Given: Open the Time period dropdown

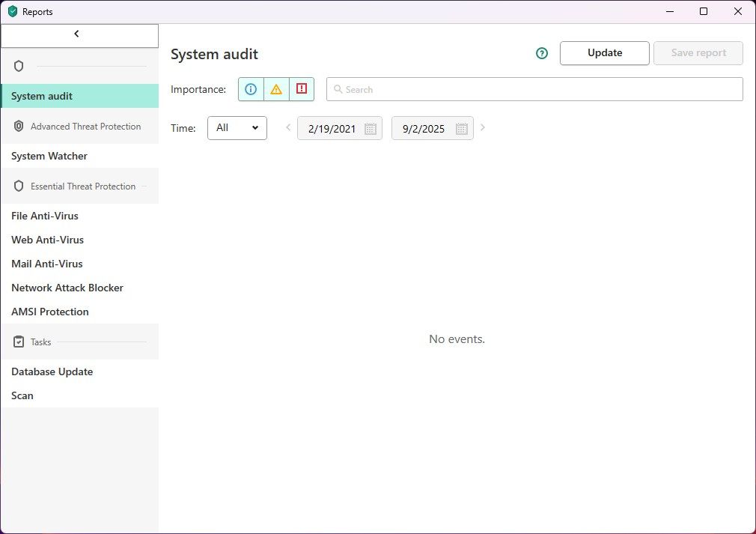Looking at the screenshot, I should pyautogui.click(x=237, y=128).
